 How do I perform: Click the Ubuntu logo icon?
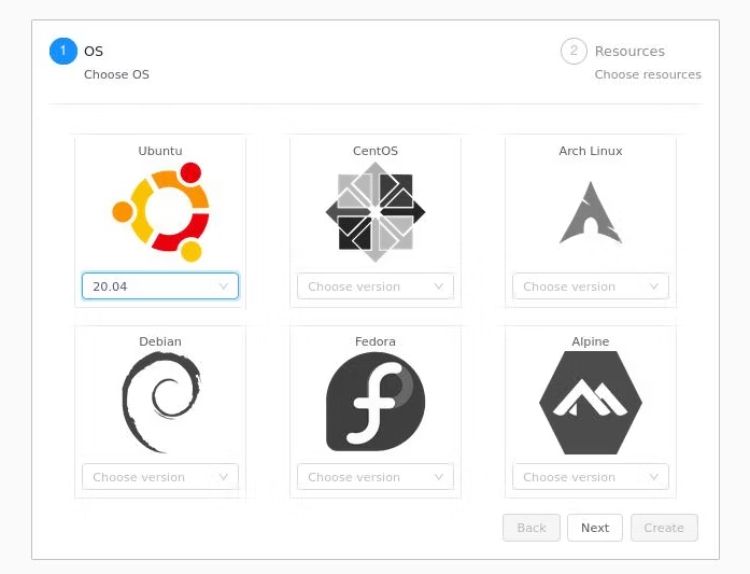tap(160, 212)
